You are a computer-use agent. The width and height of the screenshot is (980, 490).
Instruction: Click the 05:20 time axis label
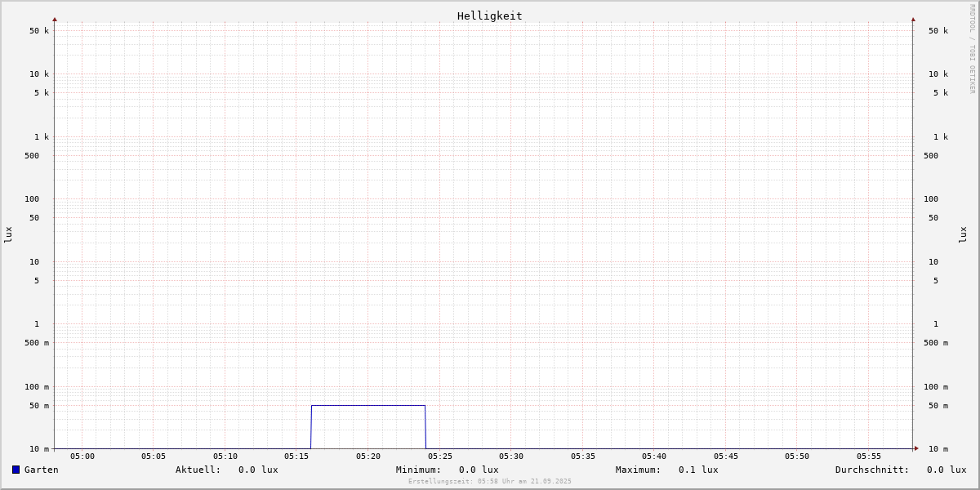[368, 457]
